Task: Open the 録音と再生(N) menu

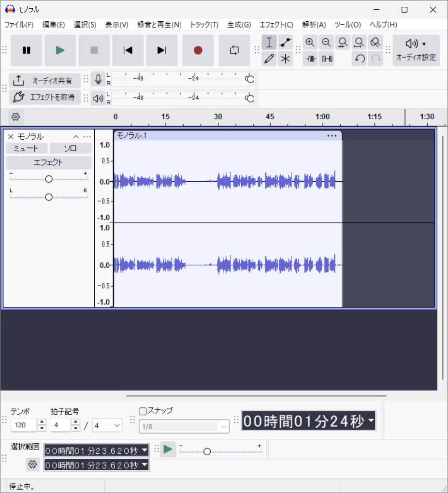Action: [159, 25]
